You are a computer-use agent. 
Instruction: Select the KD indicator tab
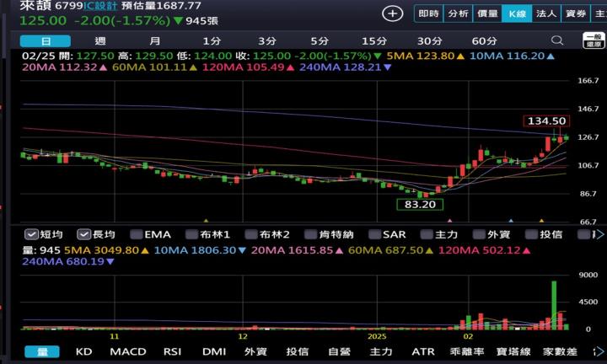pyautogui.click(x=83, y=351)
